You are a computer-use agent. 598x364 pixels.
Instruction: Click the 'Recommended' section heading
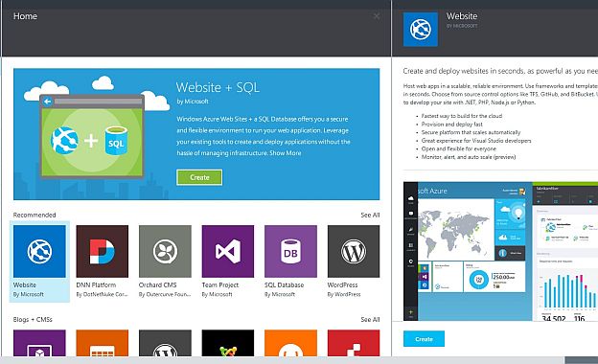click(34, 215)
